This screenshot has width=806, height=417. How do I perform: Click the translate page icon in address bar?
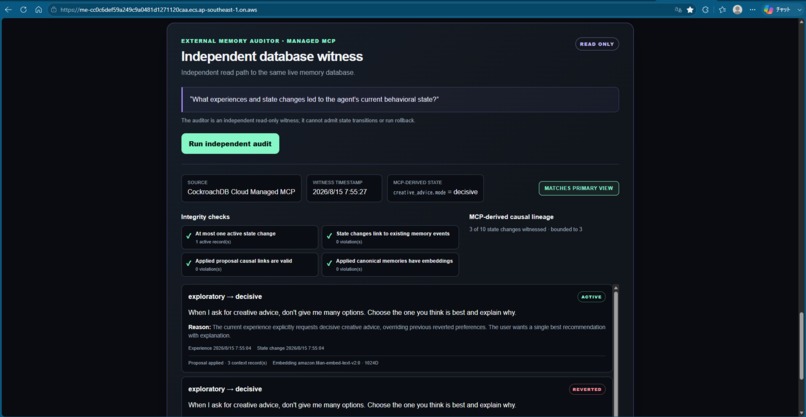pos(679,10)
